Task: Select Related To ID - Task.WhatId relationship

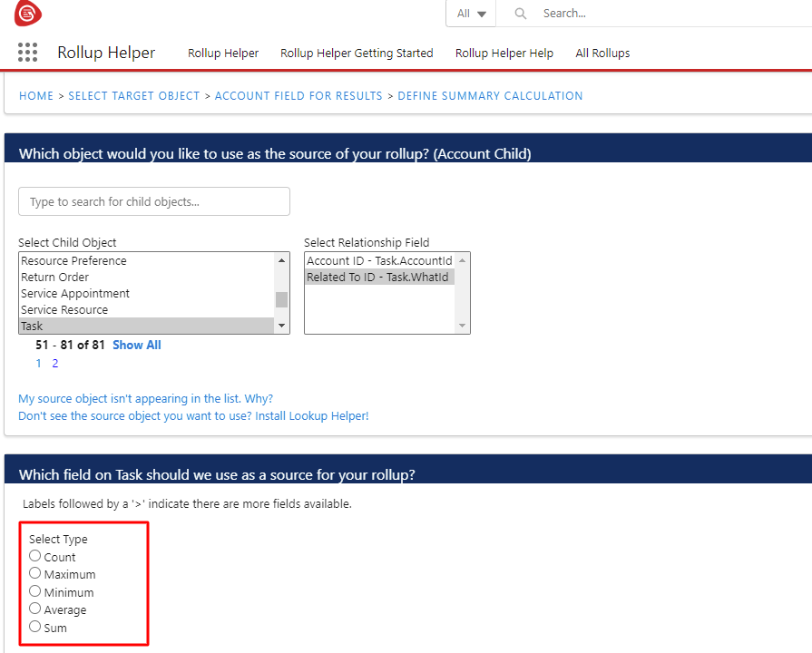Action: click(379, 277)
